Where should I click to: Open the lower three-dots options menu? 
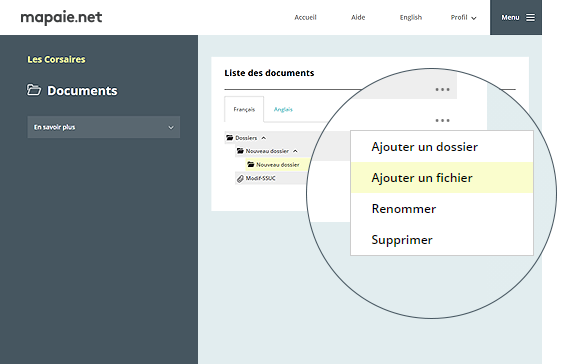coord(442,120)
